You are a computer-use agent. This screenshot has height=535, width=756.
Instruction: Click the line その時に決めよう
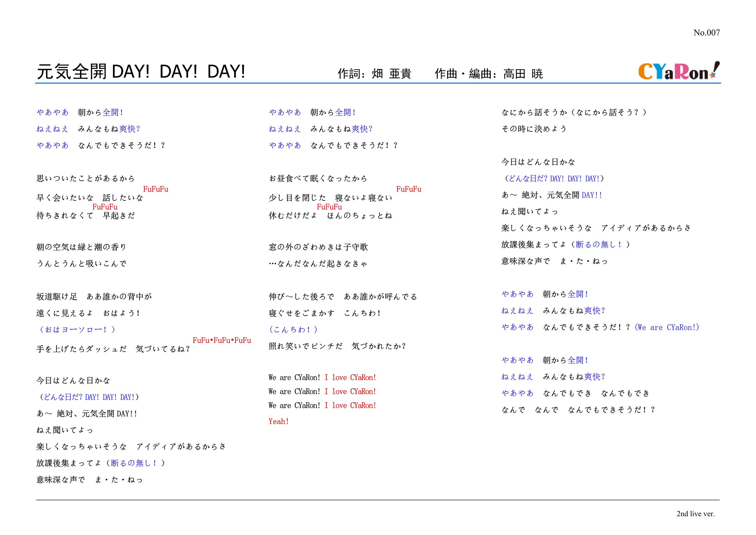point(534,129)
